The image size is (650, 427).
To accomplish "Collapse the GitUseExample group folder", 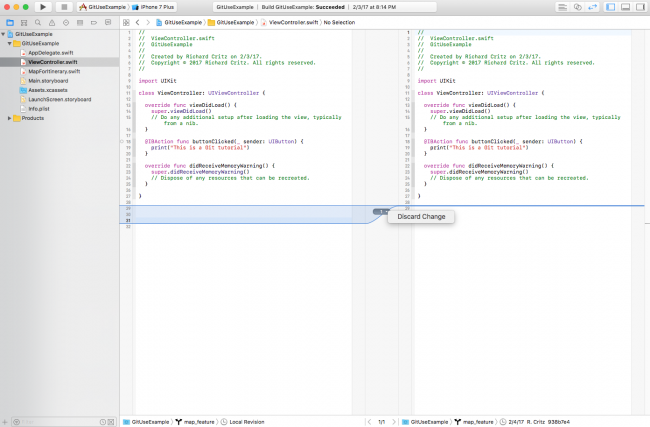I will pyautogui.click(x=10, y=44).
